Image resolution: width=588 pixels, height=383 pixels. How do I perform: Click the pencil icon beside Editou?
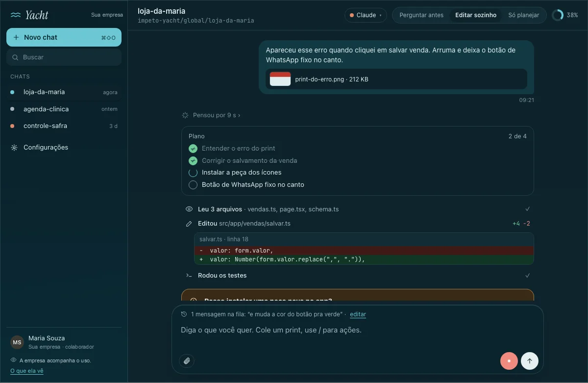tap(189, 224)
